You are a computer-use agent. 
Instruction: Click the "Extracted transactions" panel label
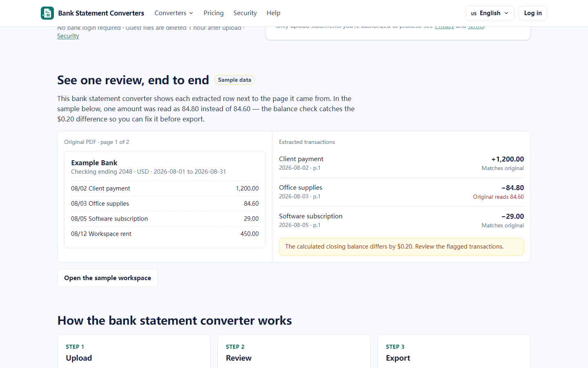pos(307,142)
